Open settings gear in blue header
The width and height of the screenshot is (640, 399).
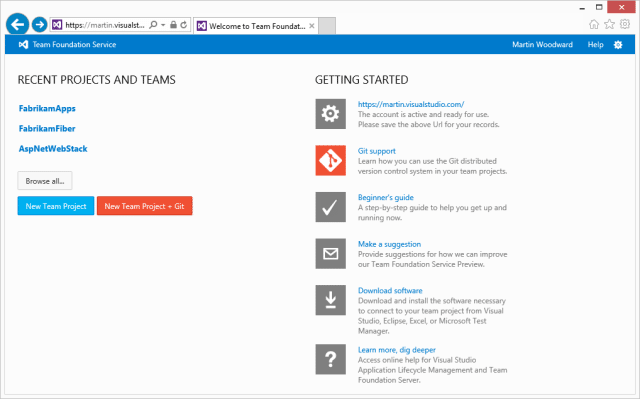618,44
